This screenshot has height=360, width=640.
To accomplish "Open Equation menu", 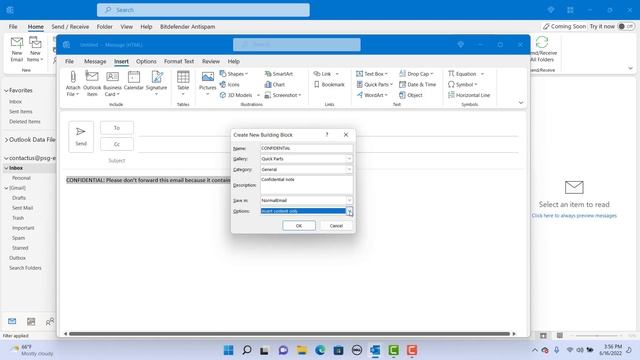I will [466, 74].
